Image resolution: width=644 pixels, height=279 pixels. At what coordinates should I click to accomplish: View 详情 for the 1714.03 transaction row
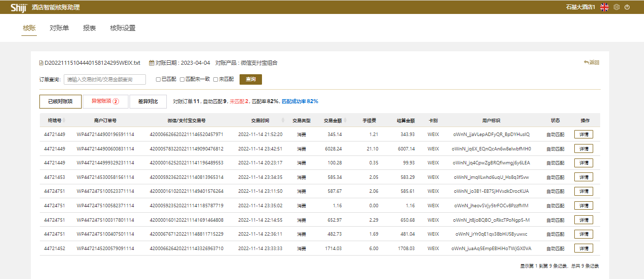point(584,249)
